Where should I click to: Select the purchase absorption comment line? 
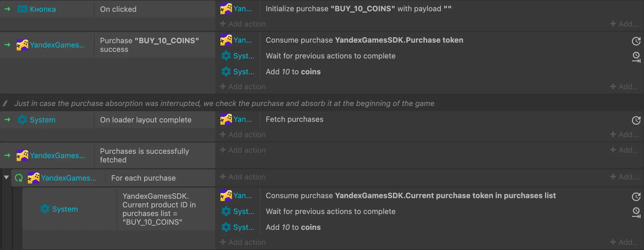click(224, 103)
